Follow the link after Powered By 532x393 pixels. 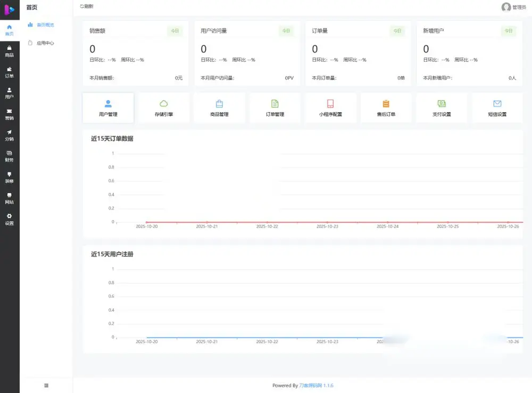(x=316, y=385)
